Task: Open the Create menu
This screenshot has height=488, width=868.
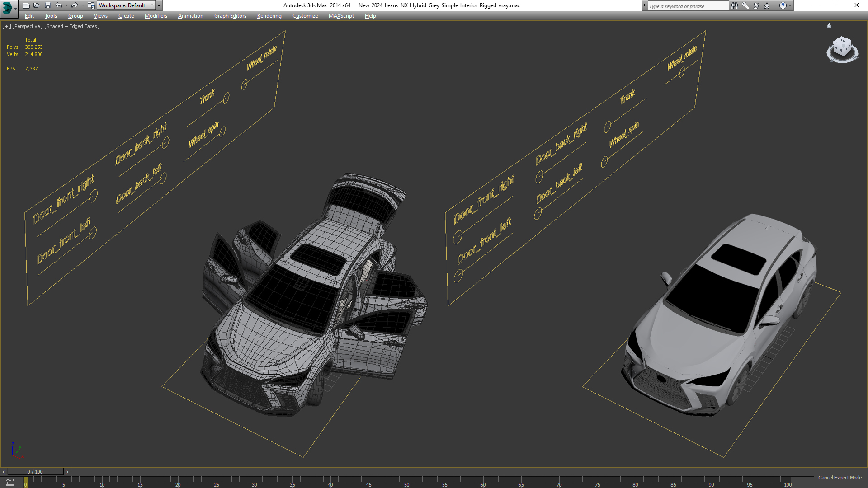Action: (x=126, y=16)
